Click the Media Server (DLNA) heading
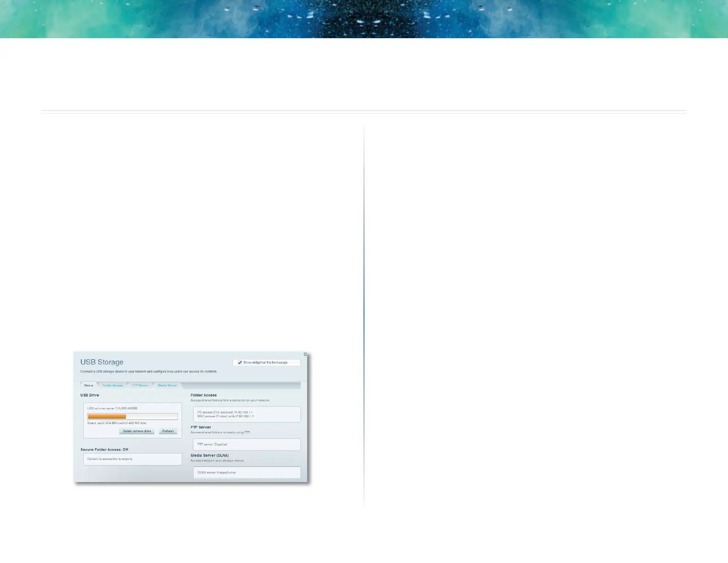 [x=210, y=455]
